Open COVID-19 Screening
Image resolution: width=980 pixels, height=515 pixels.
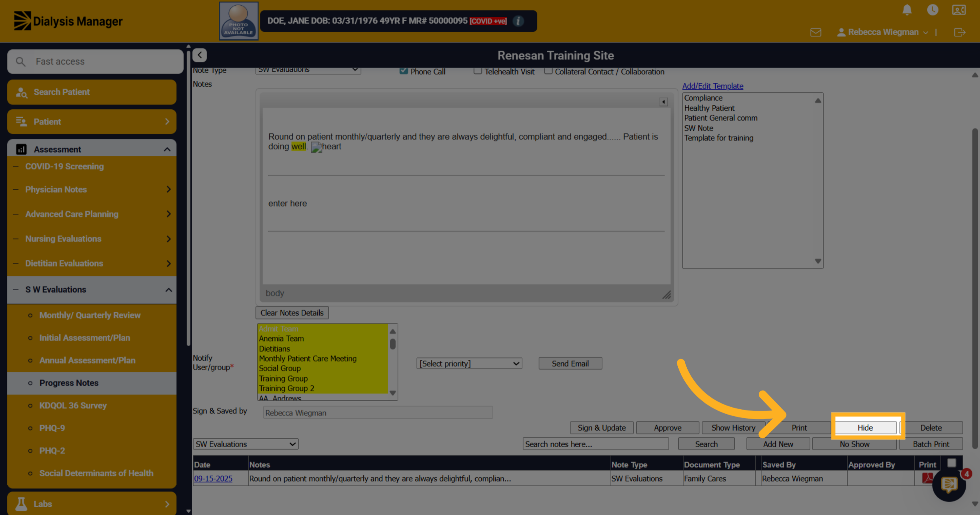65,166
